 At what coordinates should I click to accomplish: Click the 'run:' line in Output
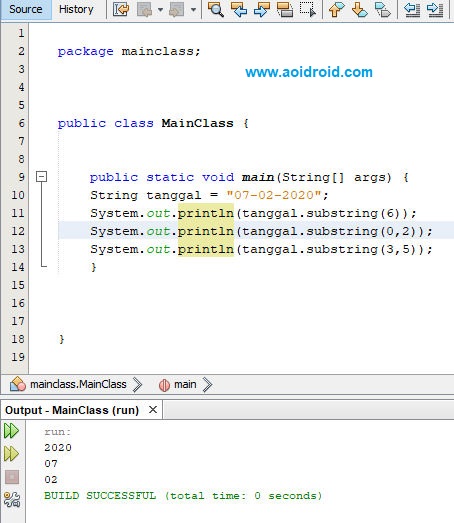(x=58, y=432)
